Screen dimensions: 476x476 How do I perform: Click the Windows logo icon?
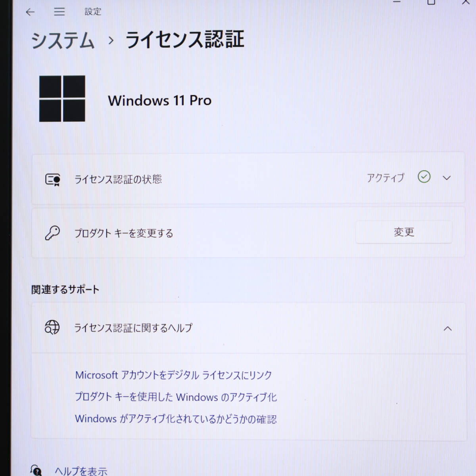tap(62, 99)
